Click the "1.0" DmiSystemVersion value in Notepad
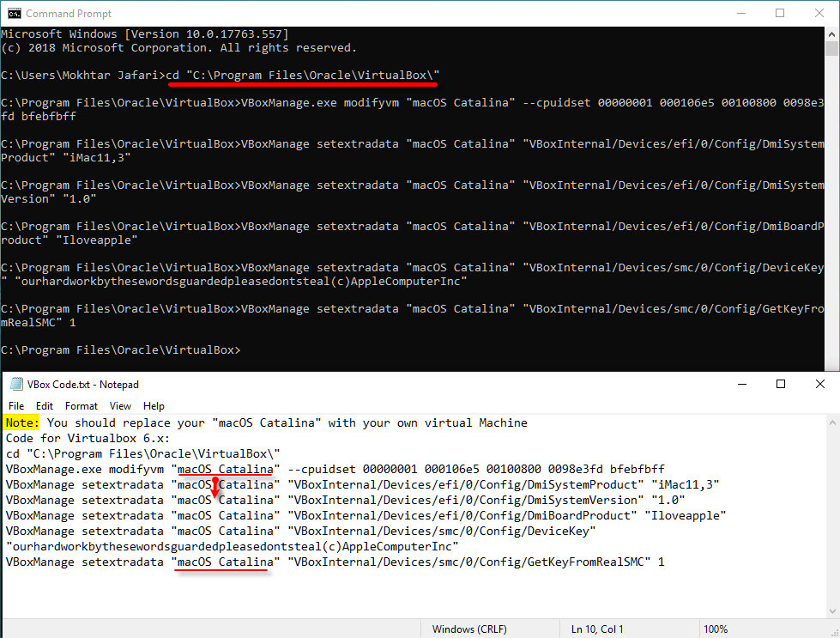This screenshot has width=840, height=638. (x=668, y=501)
